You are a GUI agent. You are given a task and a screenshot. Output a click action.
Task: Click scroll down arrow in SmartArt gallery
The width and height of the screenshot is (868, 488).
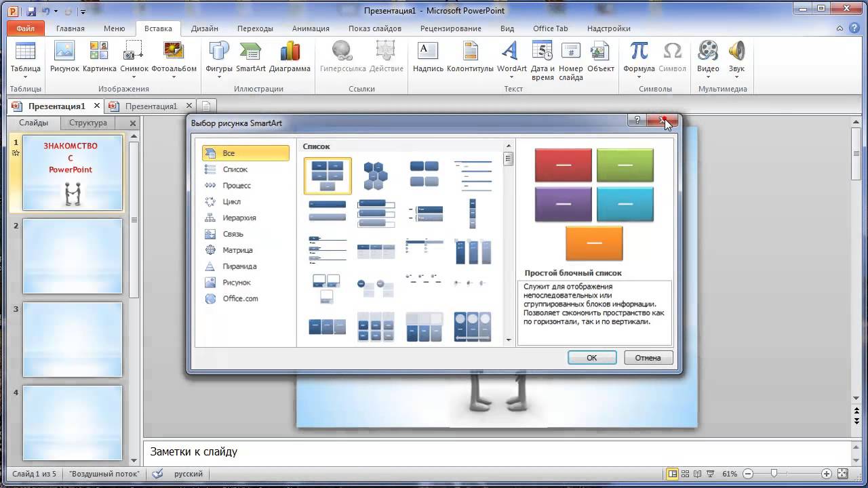(508, 341)
